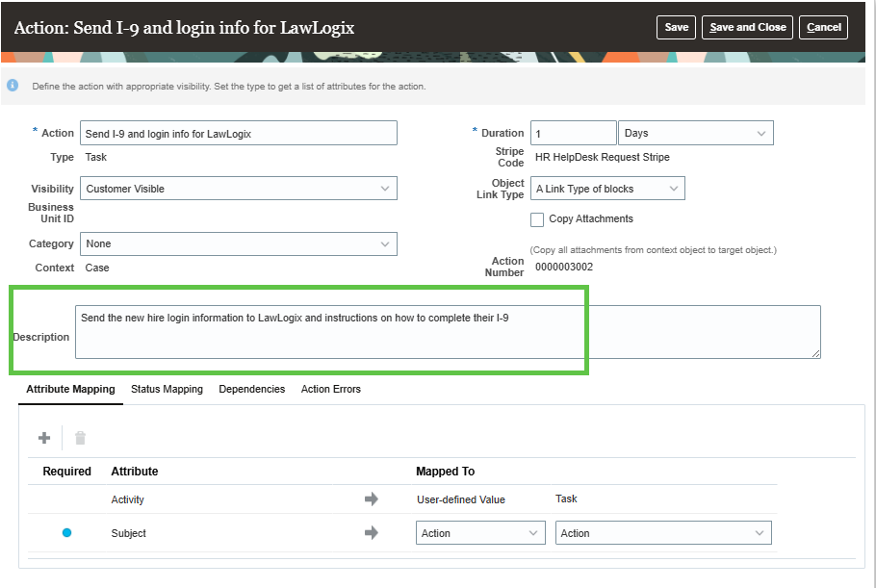Open the Days duration unit dropdown
This screenshot has width=876, height=588.
(x=696, y=133)
